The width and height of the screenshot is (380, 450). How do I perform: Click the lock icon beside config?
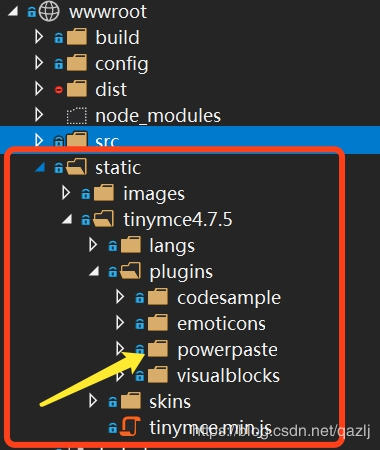point(59,63)
